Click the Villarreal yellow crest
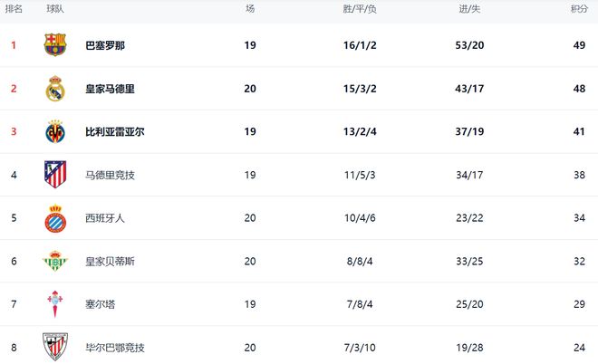Image resolution: width=598 pixels, height=364 pixels. (55, 132)
